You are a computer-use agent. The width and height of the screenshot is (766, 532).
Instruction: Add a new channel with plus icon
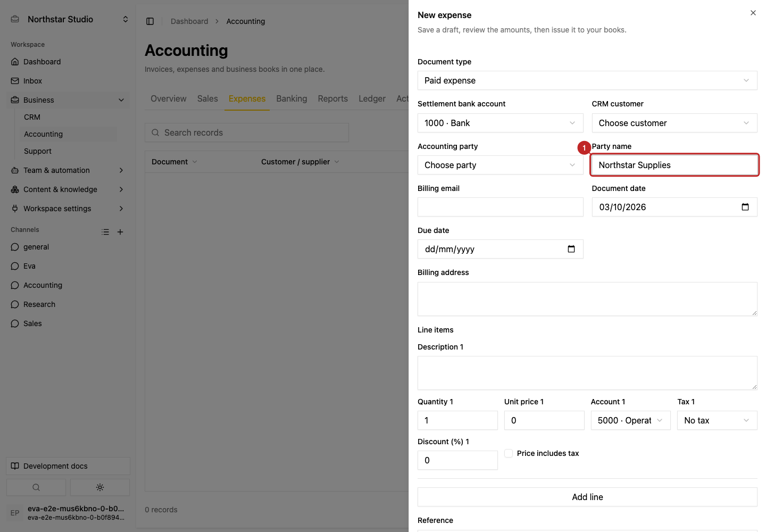pos(120,232)
